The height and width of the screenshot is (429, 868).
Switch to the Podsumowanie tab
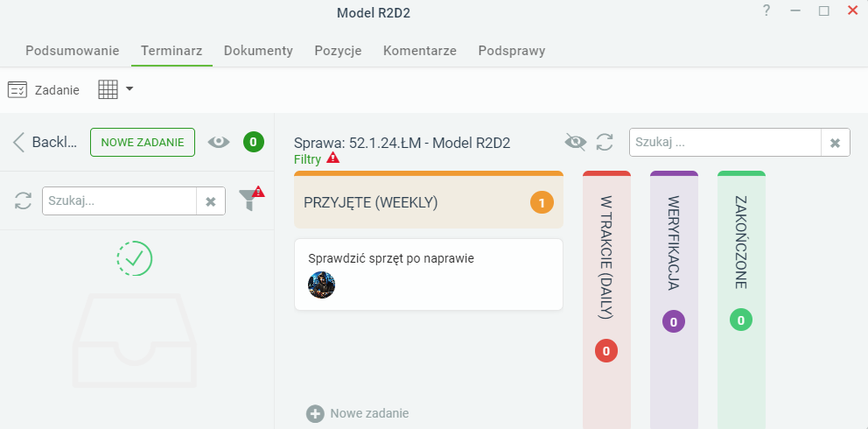coord(73,51)
